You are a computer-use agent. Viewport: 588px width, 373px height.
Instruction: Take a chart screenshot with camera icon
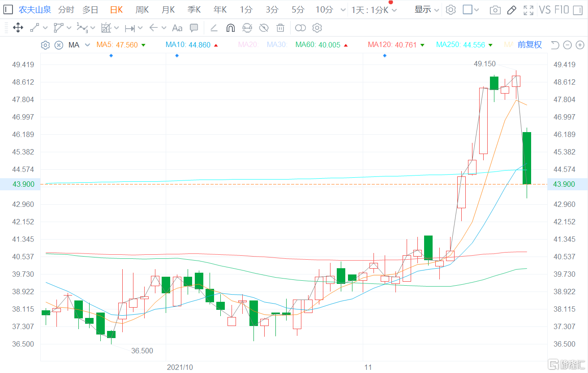pyautogui.click(x=495, y=10)
